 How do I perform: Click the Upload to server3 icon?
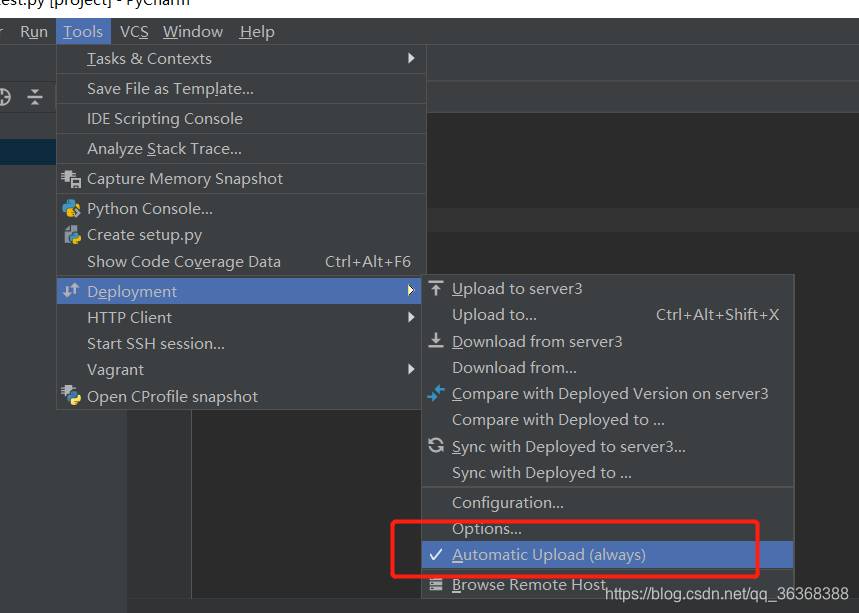click(436, 288)
